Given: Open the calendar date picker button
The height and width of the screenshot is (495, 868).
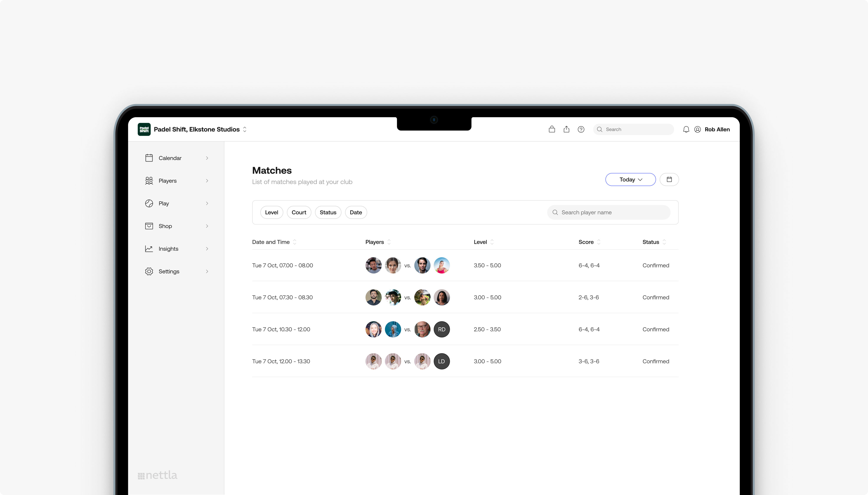Looking at the screenshot, I should click(x=669, y=180).
